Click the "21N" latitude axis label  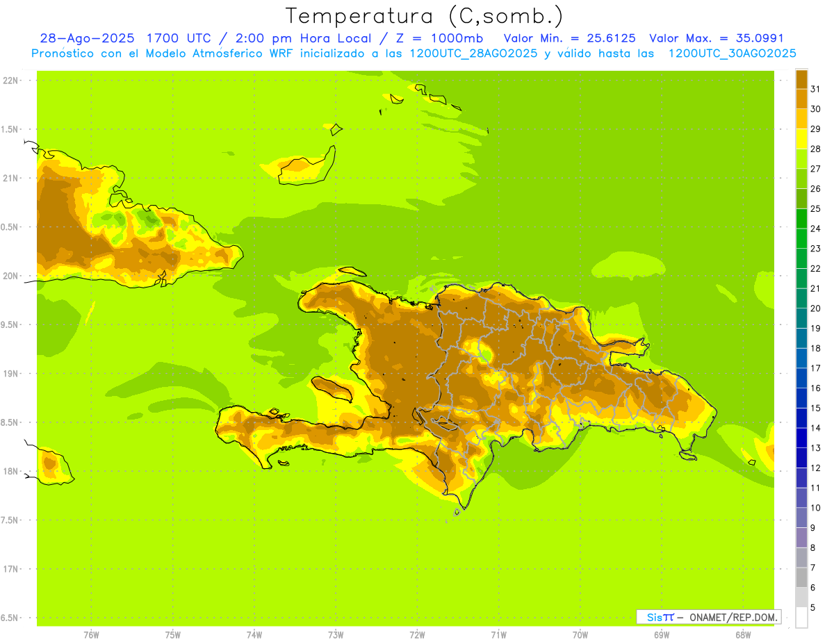click(x=11, y=179)
